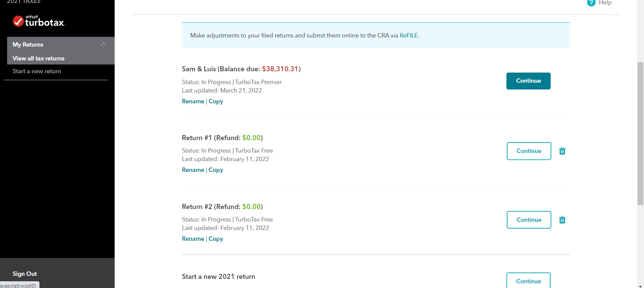Copy Return #2
This screenshot has width=644, height=288.
coord(216,239)
